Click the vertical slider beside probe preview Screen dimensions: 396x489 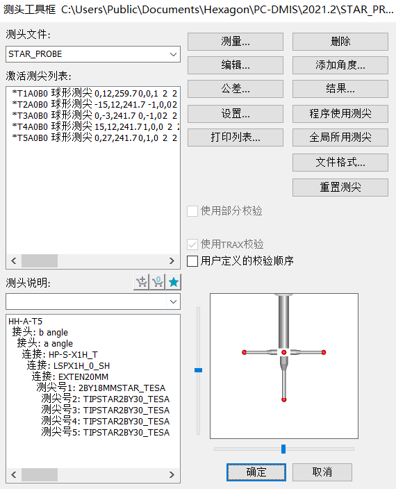pos(198,370)
